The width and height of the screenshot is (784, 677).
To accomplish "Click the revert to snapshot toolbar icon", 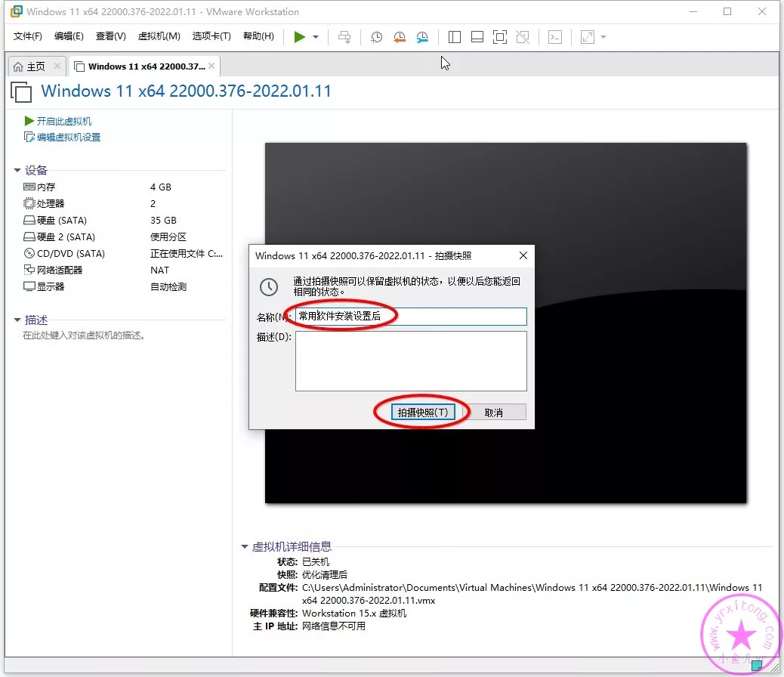I will pyautogui.click(x=399, y=37).
